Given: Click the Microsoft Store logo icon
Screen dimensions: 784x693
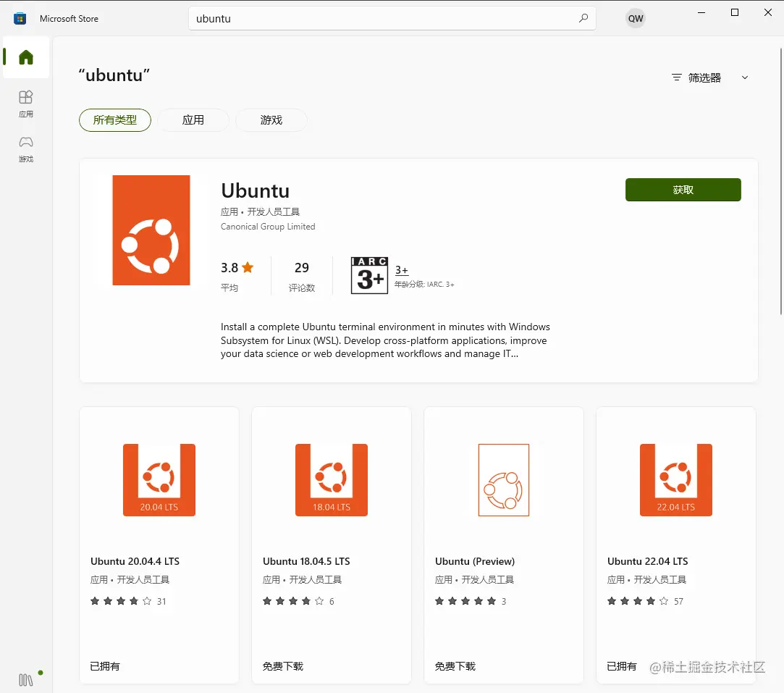Looking at the screenshot, I should coord(20,19).
